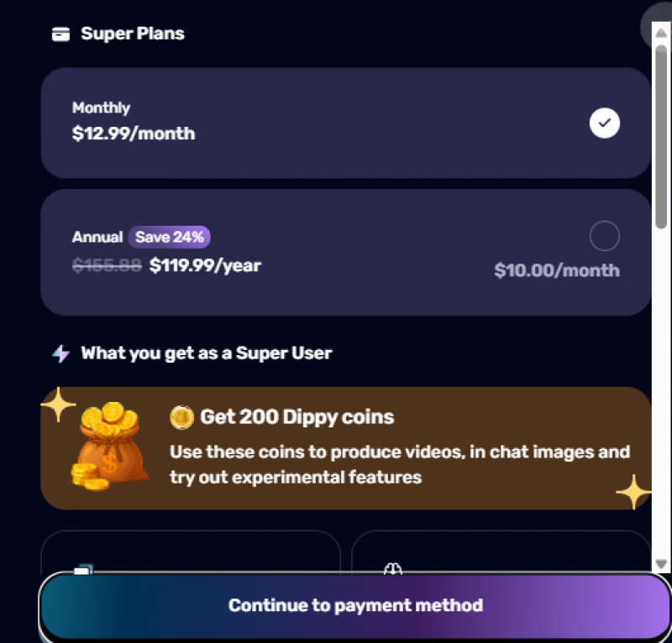Click the Save 24% badge
This screenshot has height=643, width=672.
[170, 237]
